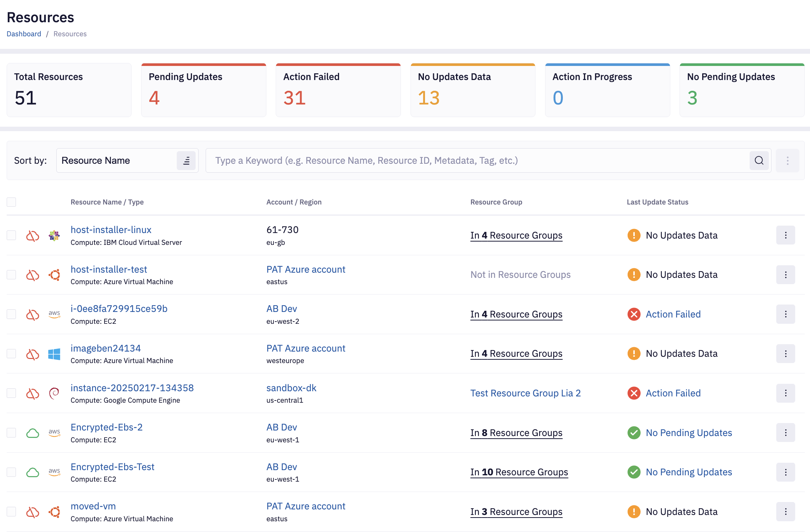Tick the checkbox for Encrypted-Ebs-Test

click(11, 472)
